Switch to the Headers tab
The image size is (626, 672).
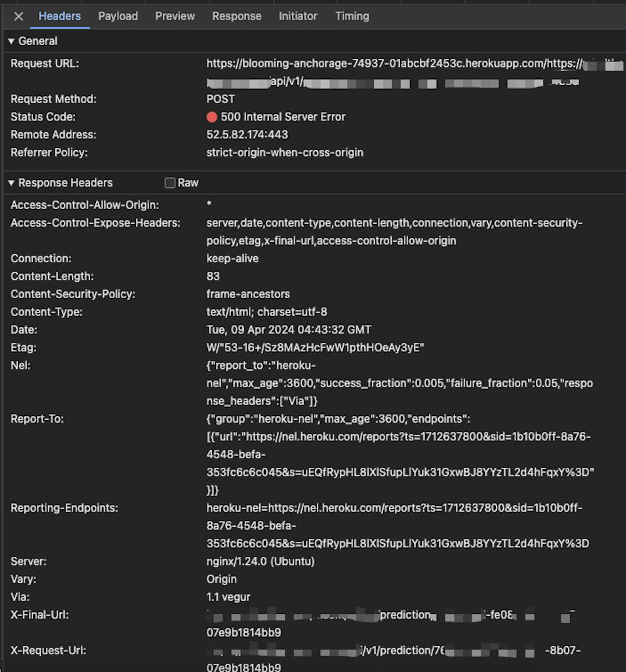[x=59, y=16]
